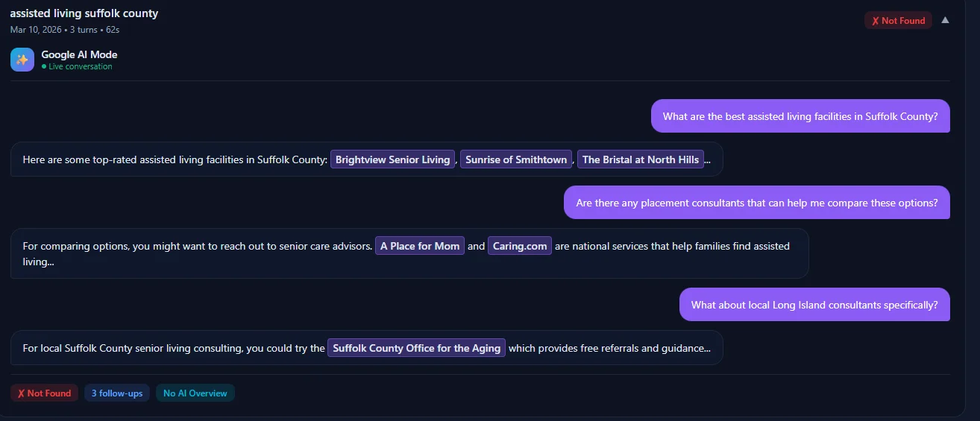This screenshot has width=980, height=421.
Task: Collapse the conversation with the up arrow
Action: 945,20
